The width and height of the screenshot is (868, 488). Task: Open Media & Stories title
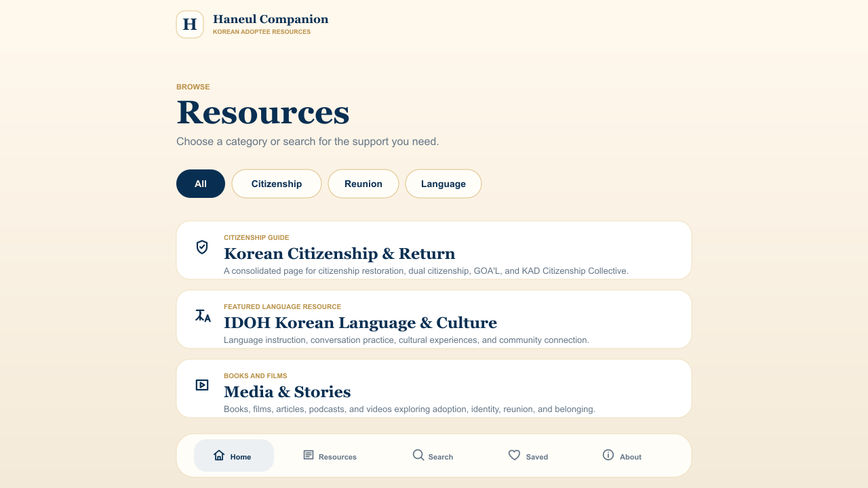tap(288, 392)
